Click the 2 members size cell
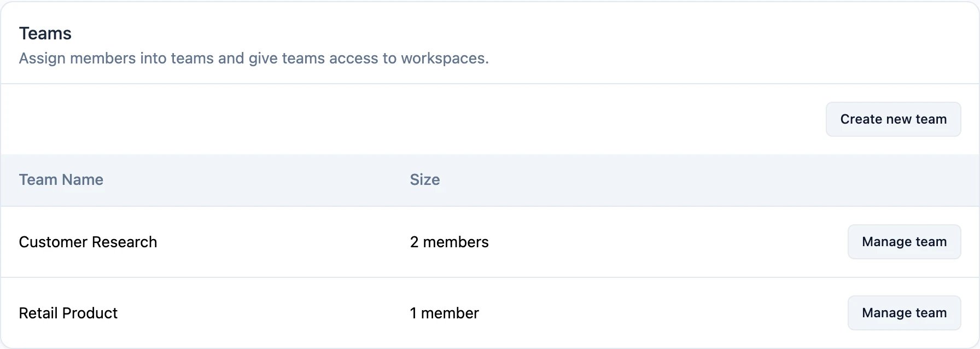This screenshot has height=349, width=980. point(450,242)
